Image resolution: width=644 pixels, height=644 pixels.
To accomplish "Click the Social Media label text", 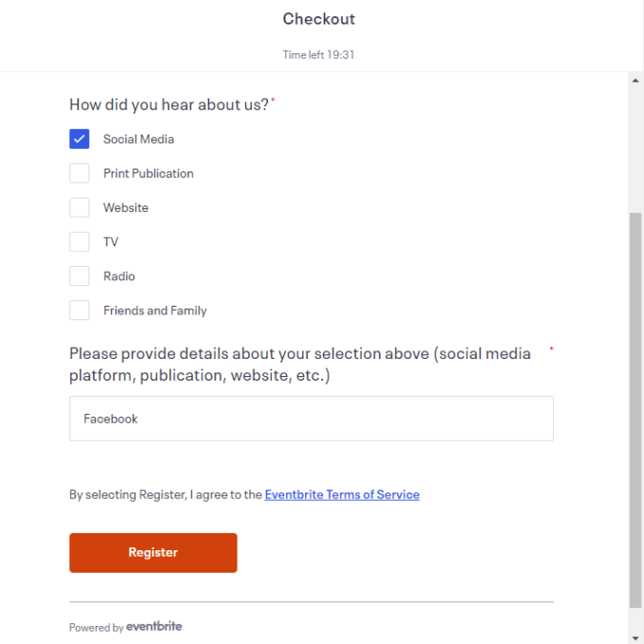I will pos(138,139).
